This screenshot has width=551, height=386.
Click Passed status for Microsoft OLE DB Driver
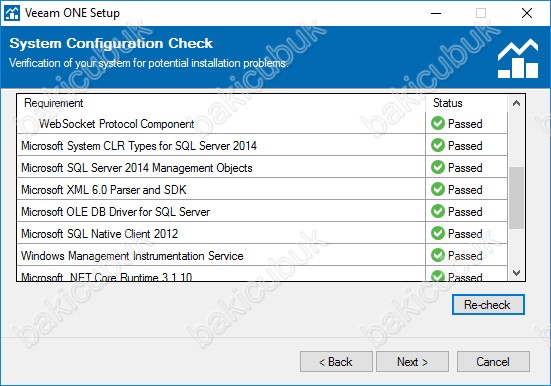[465, 212]
